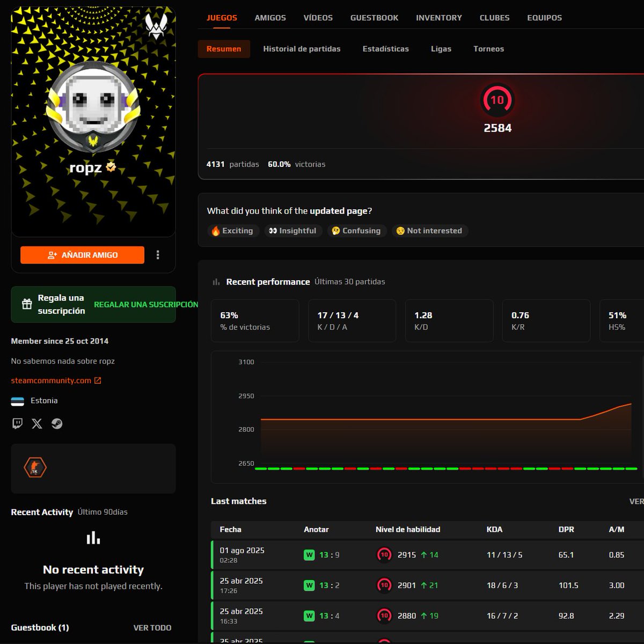The image size is (644, 644).
Task: Open the EQUIPOS tab
Action: click(545, 18)
